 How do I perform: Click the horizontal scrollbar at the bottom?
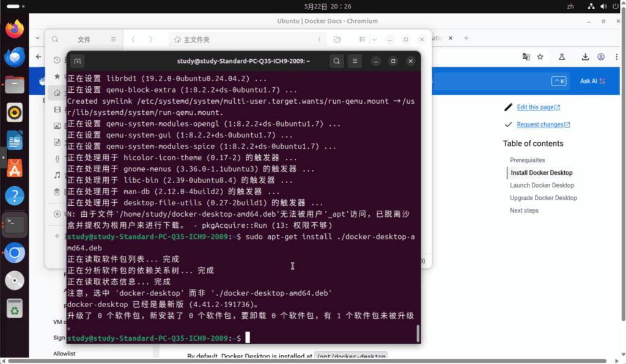[x=307, y=361]
